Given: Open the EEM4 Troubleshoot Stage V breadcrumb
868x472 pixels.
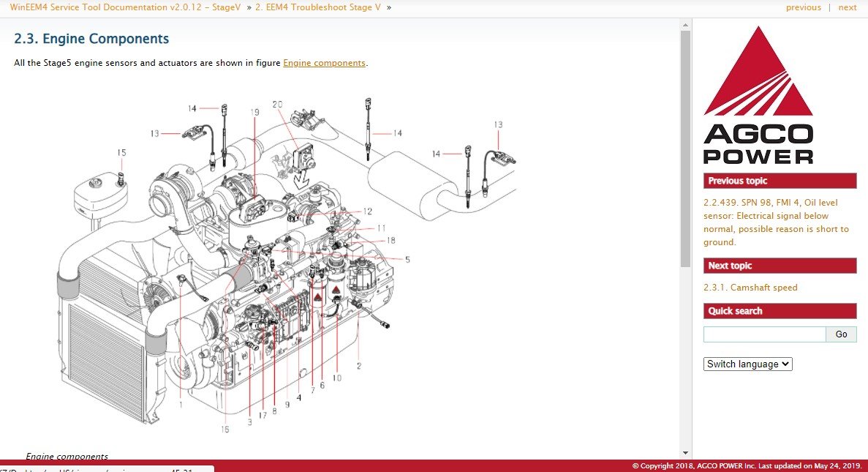Looking at the screenshot, I should point(318,7).
